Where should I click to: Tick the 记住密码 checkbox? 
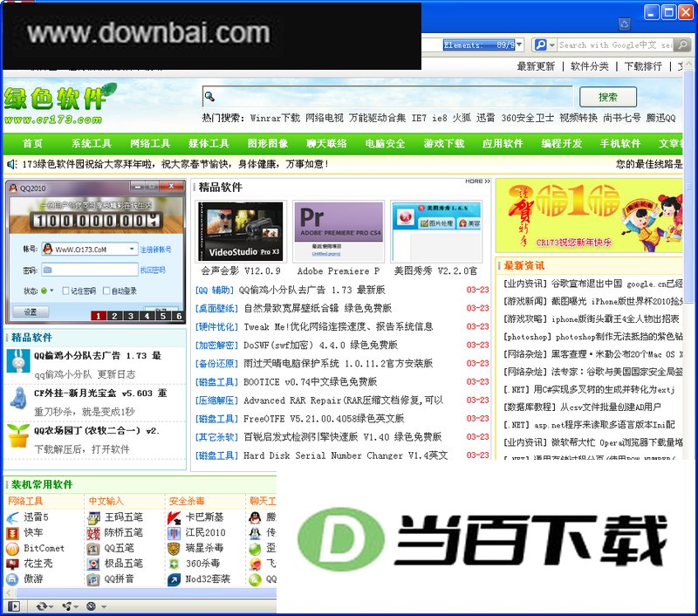[66, 291]
